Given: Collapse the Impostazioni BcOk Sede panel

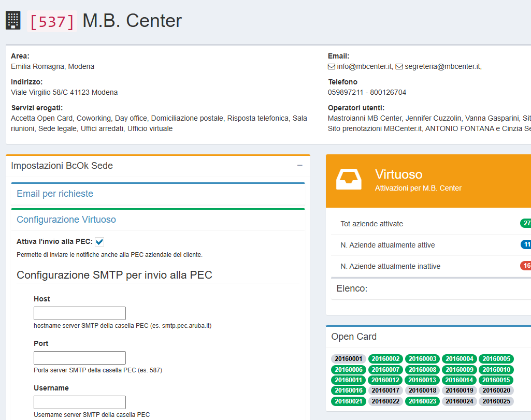Looking at the screenshot, I should click(300, 166).
